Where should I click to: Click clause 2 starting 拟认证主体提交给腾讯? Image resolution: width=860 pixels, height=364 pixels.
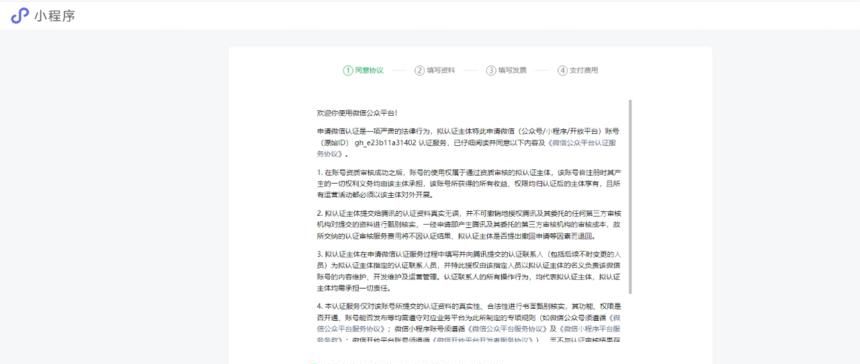pos(469,225)
